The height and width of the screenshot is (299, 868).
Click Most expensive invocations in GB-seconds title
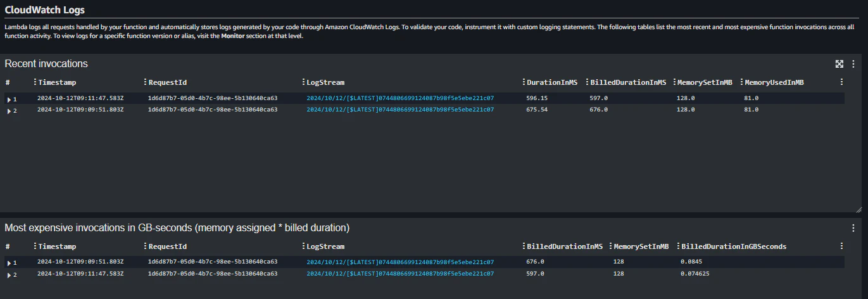[x=177, y=227]
